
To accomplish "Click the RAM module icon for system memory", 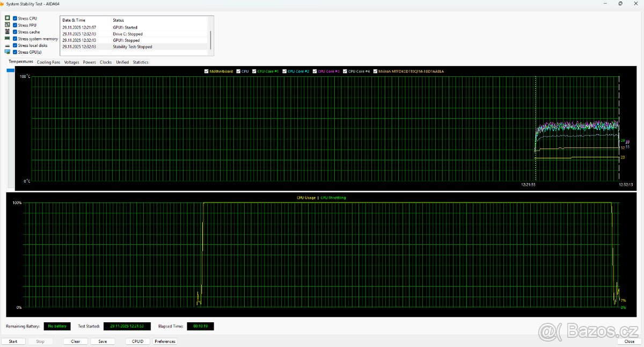I will pyautogui.click(x=8, y=39).
